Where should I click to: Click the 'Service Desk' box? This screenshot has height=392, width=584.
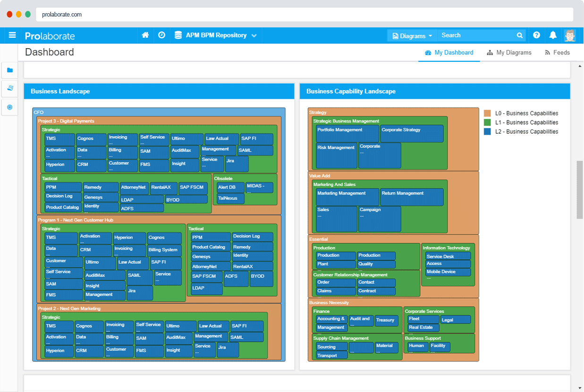[x=448, y=256]
